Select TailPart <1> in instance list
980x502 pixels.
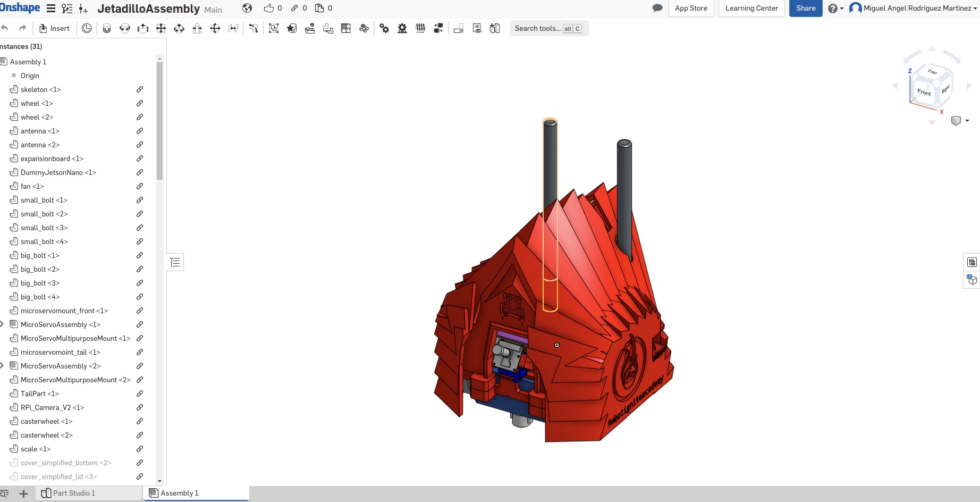pos(39,394)
